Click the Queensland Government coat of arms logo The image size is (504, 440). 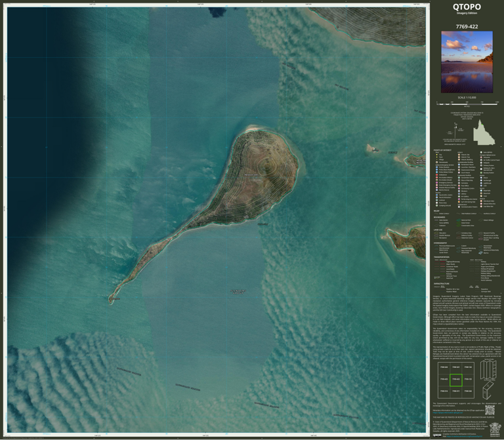tap(495, 430)
